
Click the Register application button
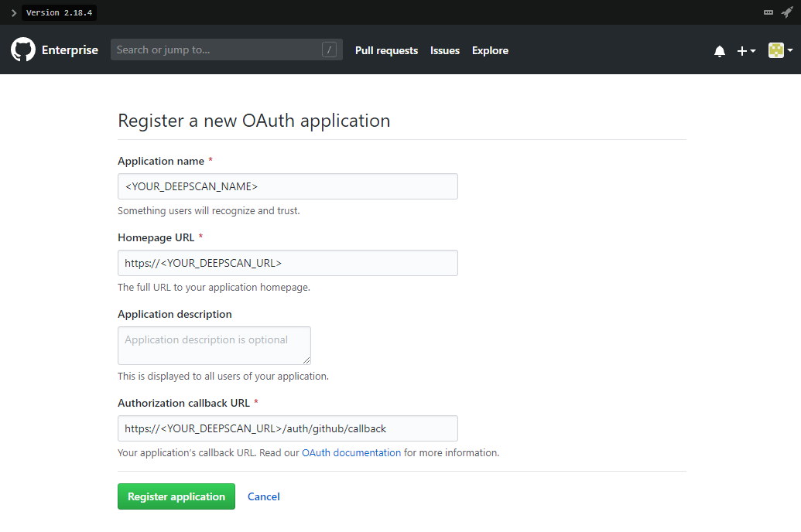(x=176, y=496)
